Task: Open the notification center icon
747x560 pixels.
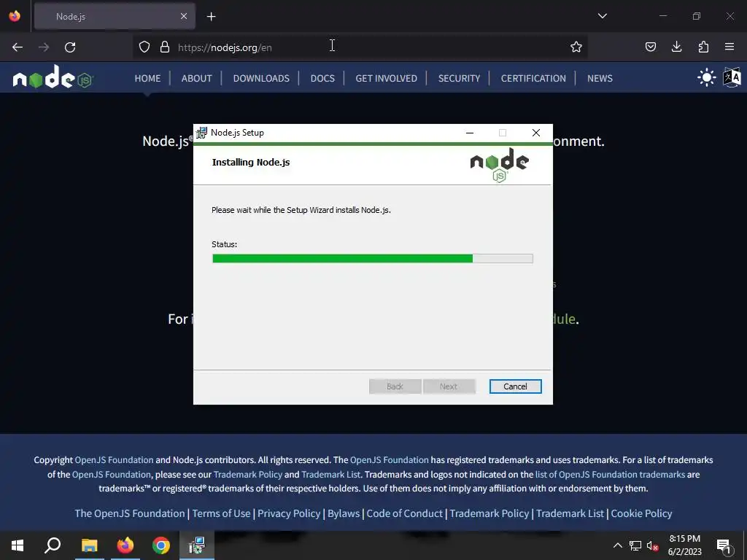Action: [724, 545]
